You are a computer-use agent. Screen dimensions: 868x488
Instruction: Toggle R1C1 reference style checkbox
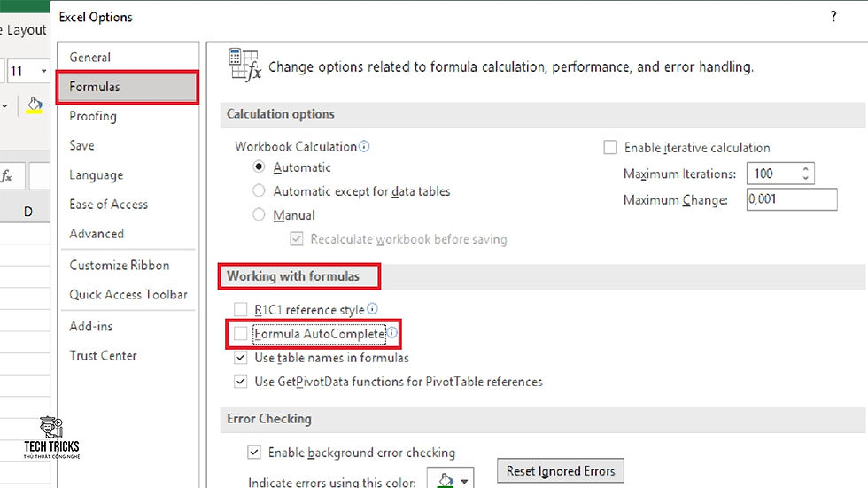[x=240, y=309]
